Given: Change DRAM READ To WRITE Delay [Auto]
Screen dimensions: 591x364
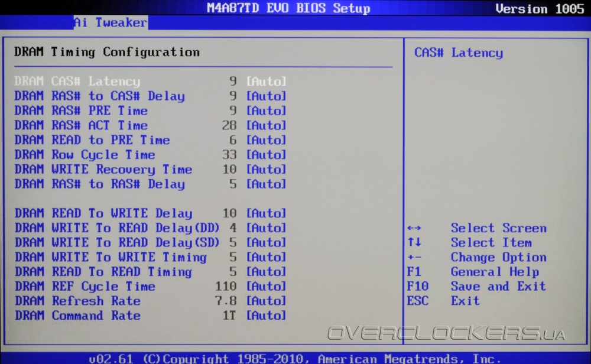Looking at the screenshot, I should [266, 213].
